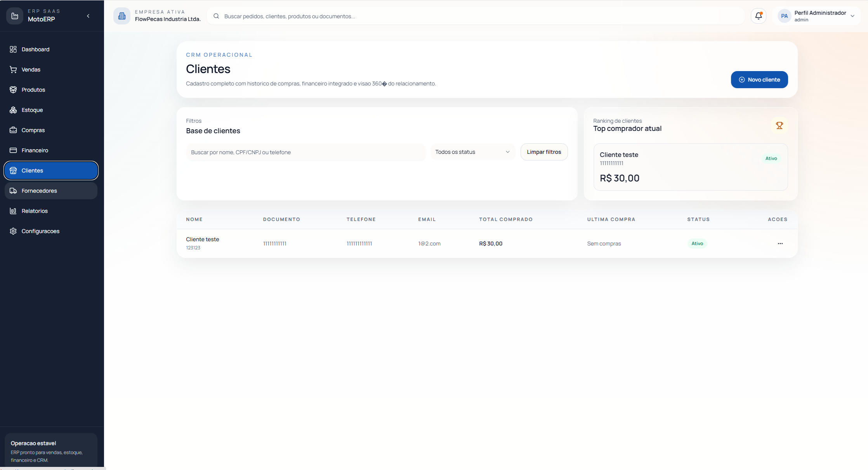Click the Fornecedores truck icon
The width and height of the screenshot is (868, 470).
[13, 191]
